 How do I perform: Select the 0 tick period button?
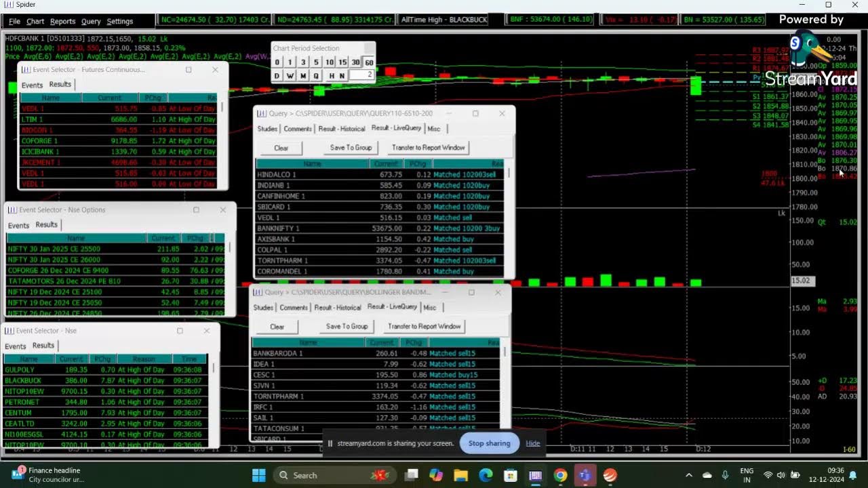click(277, 62)
